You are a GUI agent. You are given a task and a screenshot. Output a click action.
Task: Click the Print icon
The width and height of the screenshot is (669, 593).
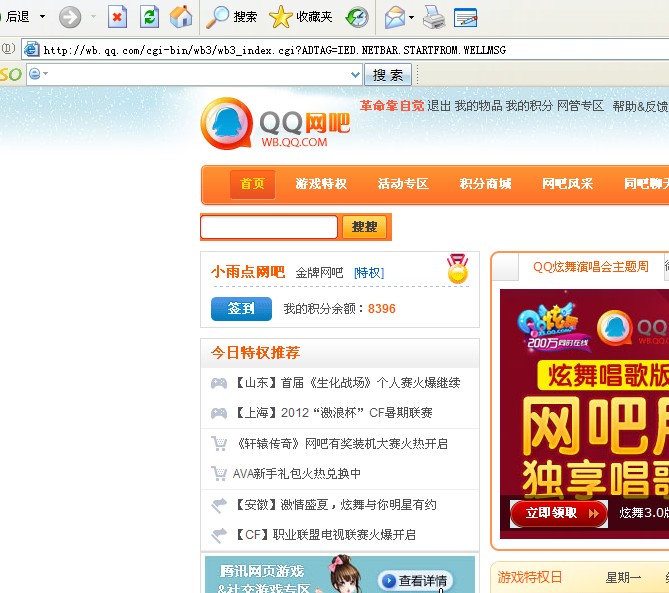coord(434,17)
